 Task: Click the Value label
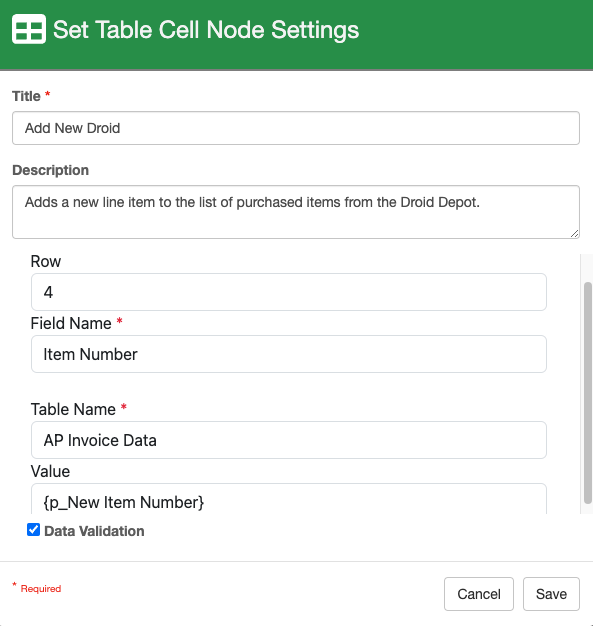[x=50, y=471]
